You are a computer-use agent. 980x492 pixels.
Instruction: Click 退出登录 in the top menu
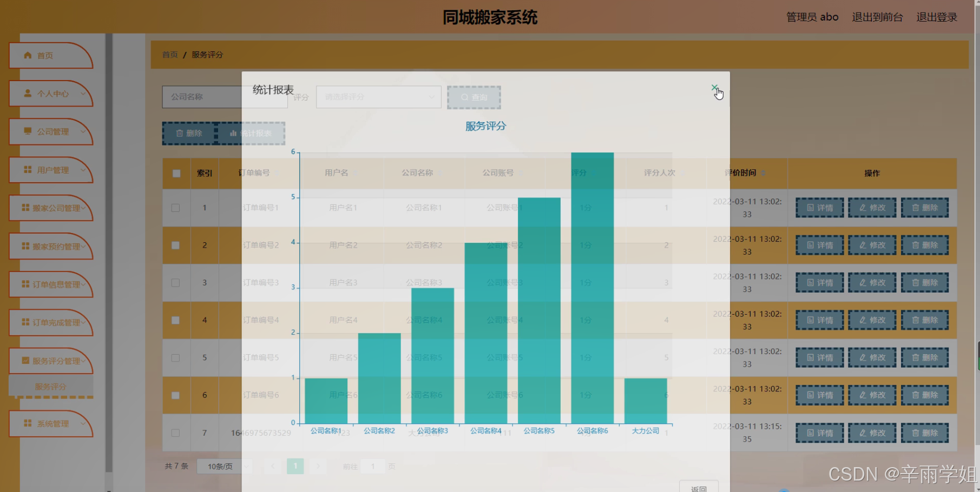(x=936, y=17)
